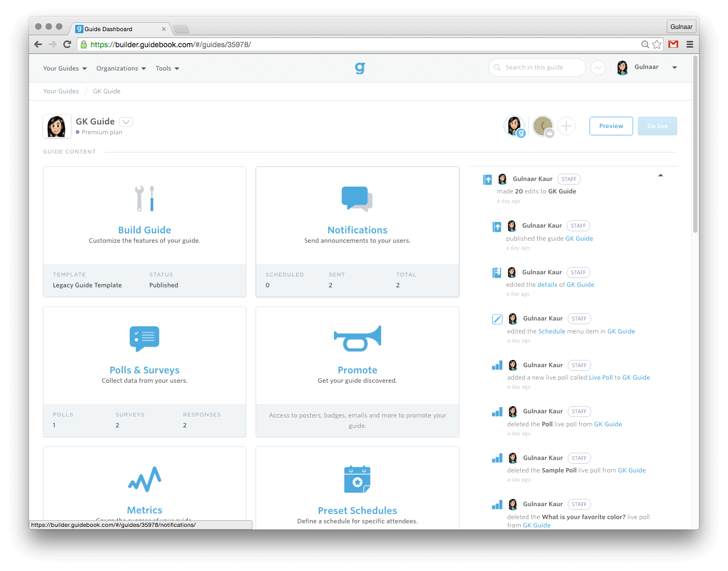Bookmark the page with the star icon
The height and width of the screenshot is (571, 728).
pyautogui.click(x=657, y=44)
